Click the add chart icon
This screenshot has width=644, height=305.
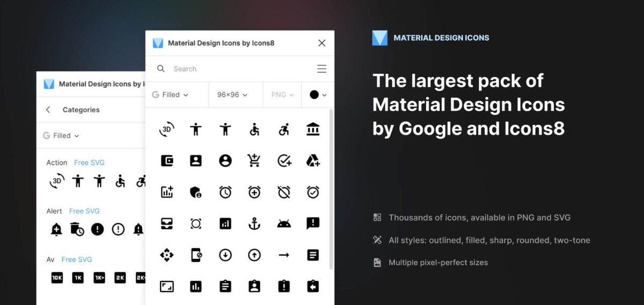click(x=167, y=192)
